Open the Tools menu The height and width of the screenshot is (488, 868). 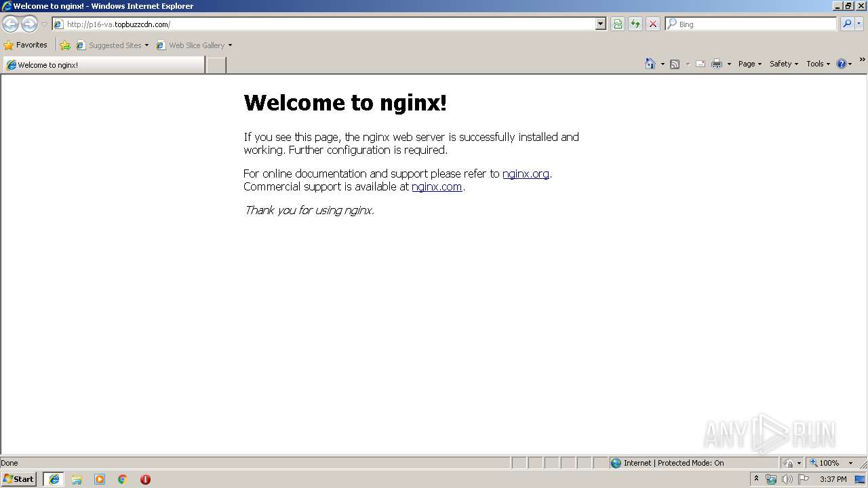point(818,64)
